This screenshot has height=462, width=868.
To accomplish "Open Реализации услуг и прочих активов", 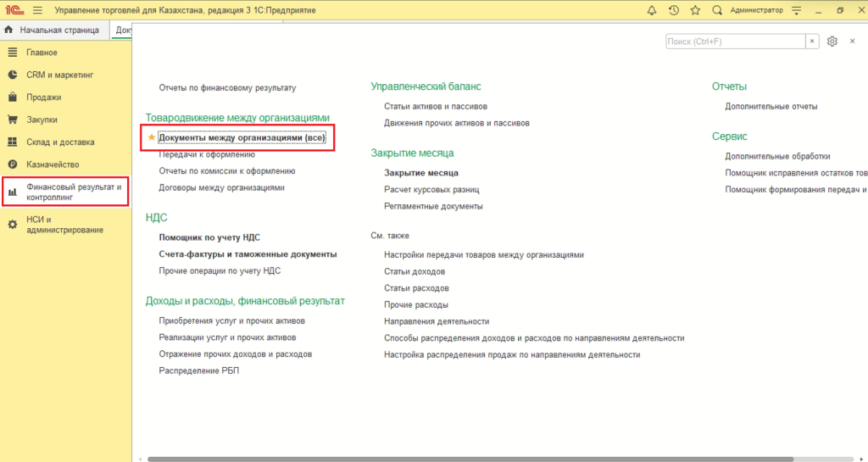I will pos(227,337).
